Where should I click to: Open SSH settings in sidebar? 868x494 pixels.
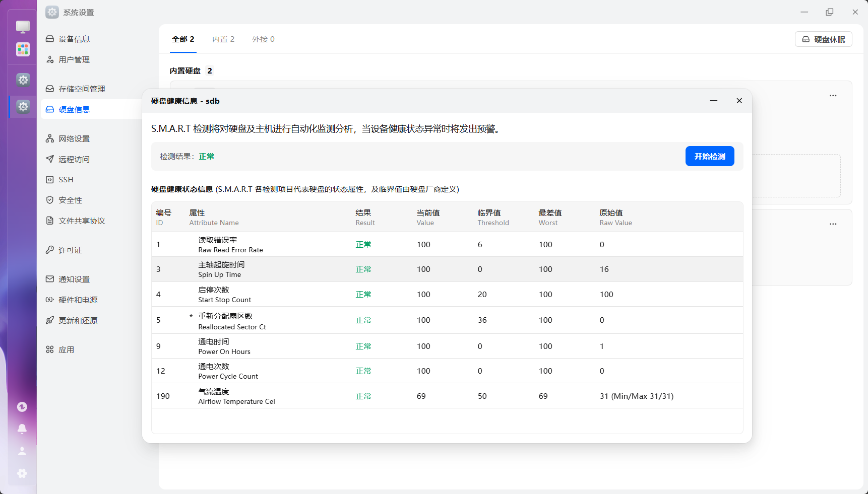point(66,180)
